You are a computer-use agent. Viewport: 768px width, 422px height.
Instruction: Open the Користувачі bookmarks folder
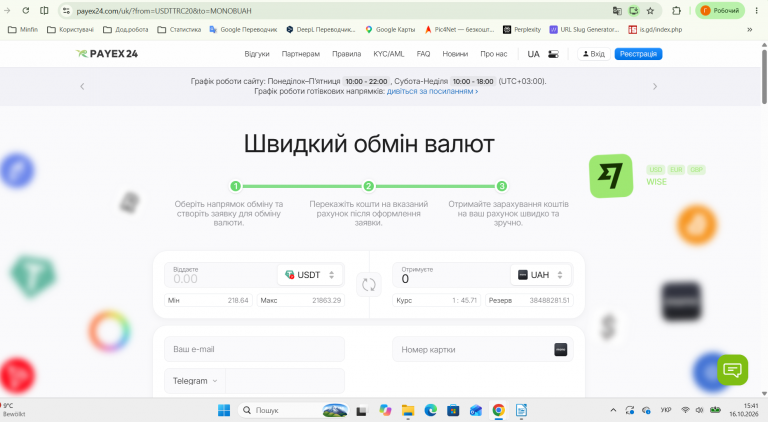click(70, 29)
